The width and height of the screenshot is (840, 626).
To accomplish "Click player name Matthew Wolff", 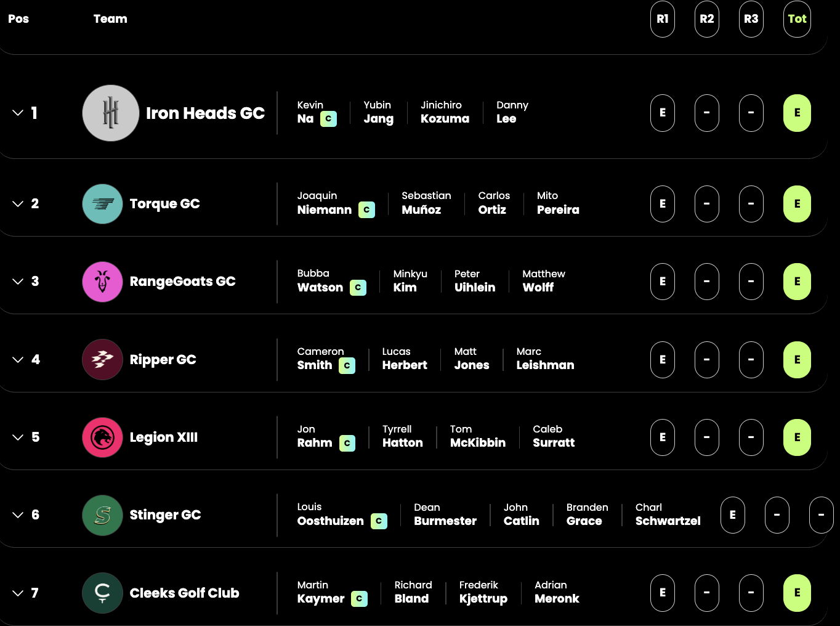I will click(544, 280).
